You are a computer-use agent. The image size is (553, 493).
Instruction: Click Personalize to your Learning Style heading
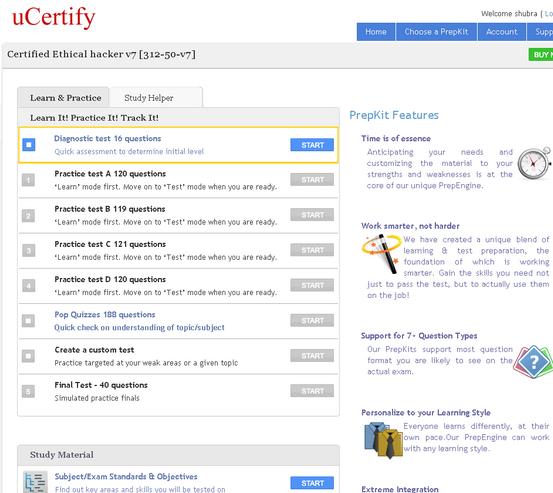point(426,413)
